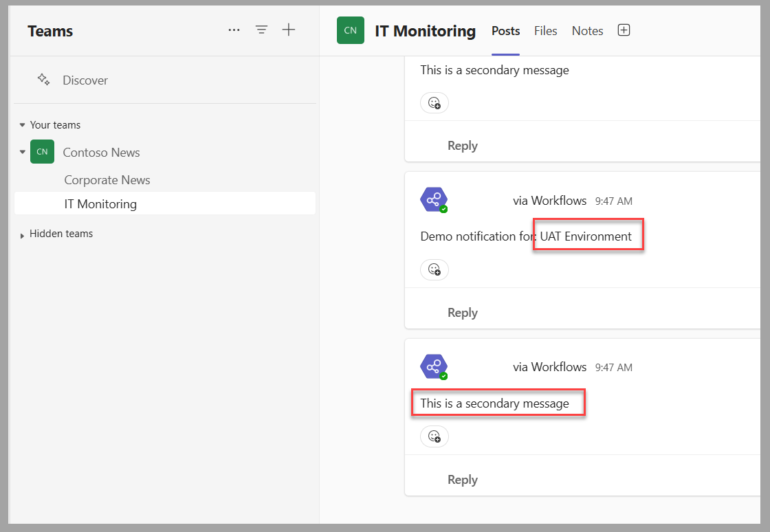The image size is (770, 532).
Task: Add a new tab with the plus icon
Action: pos(624,30)
